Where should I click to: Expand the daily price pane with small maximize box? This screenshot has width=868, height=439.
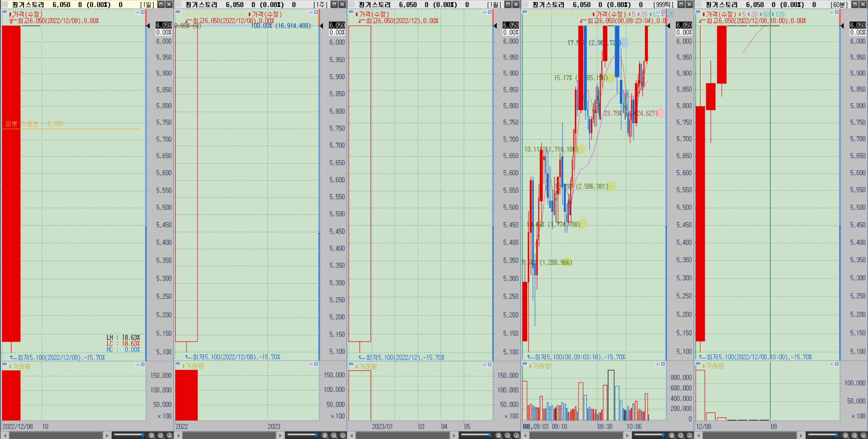[x=137, y=12]
